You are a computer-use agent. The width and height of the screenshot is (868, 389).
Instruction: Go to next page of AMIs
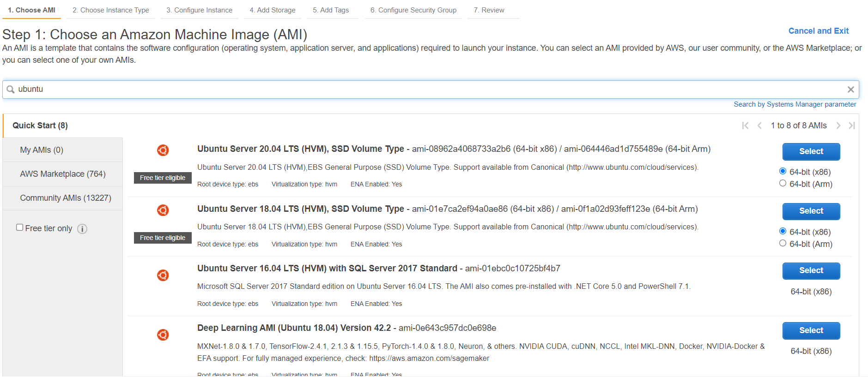838,126
